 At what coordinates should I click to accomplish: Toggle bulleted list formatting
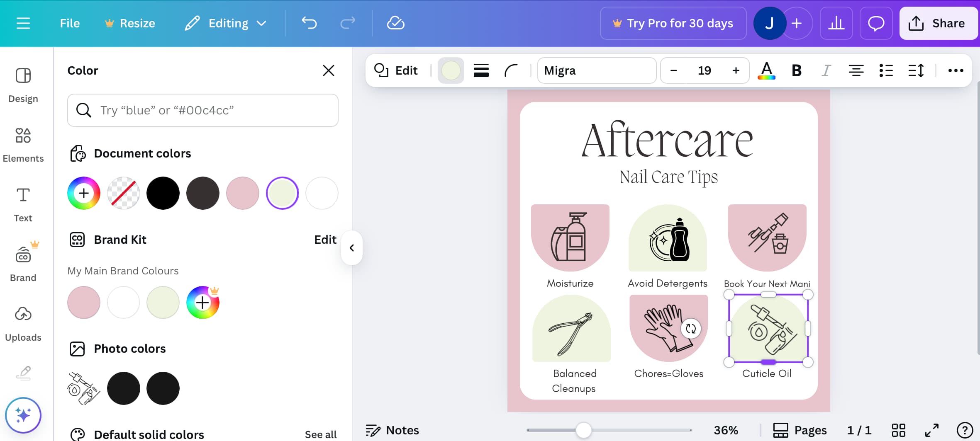pos(886,70)
